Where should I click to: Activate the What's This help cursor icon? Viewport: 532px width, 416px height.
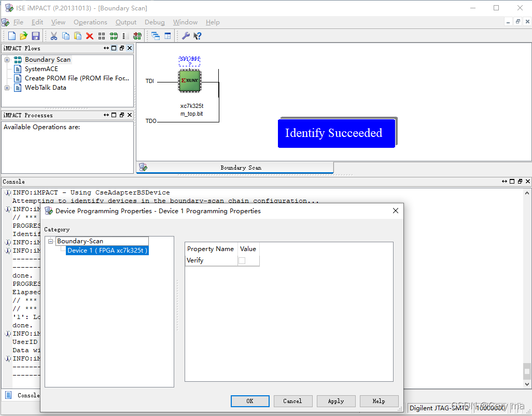(x=198, y=36)
